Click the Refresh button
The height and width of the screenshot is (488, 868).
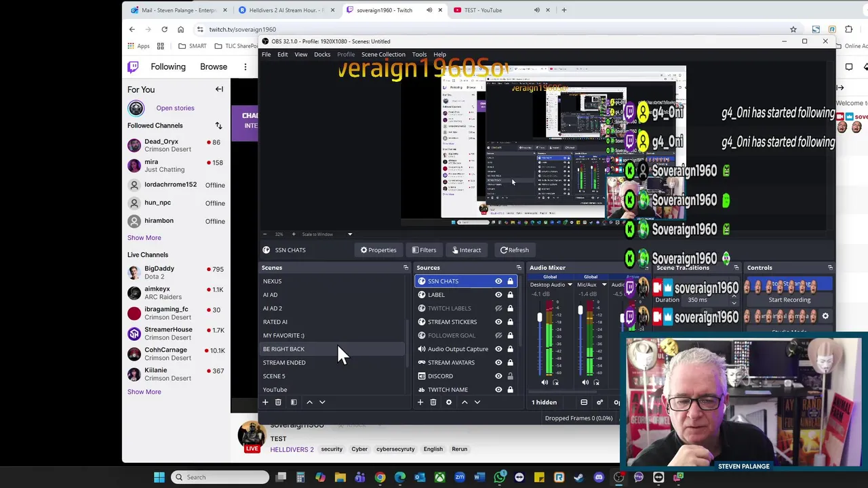coord(514,250)
